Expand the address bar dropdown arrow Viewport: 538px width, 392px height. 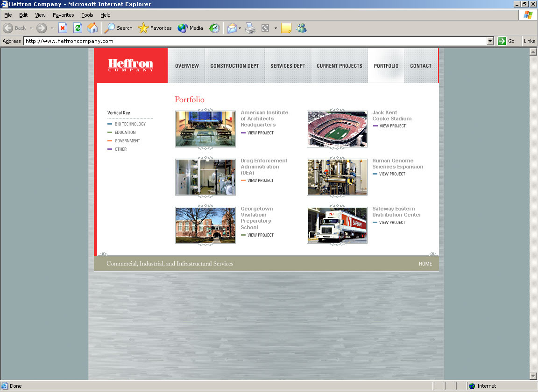490,41
